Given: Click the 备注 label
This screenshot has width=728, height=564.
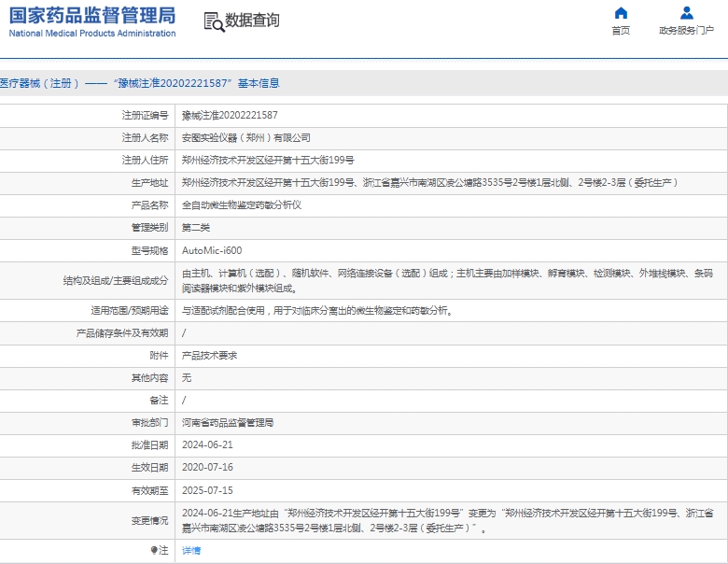Looking at the screenshot, I should [x=159, y=400].
